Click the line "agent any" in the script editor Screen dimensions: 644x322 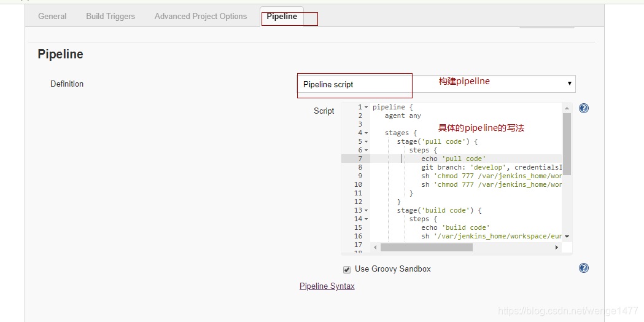[x=403, y=116]
